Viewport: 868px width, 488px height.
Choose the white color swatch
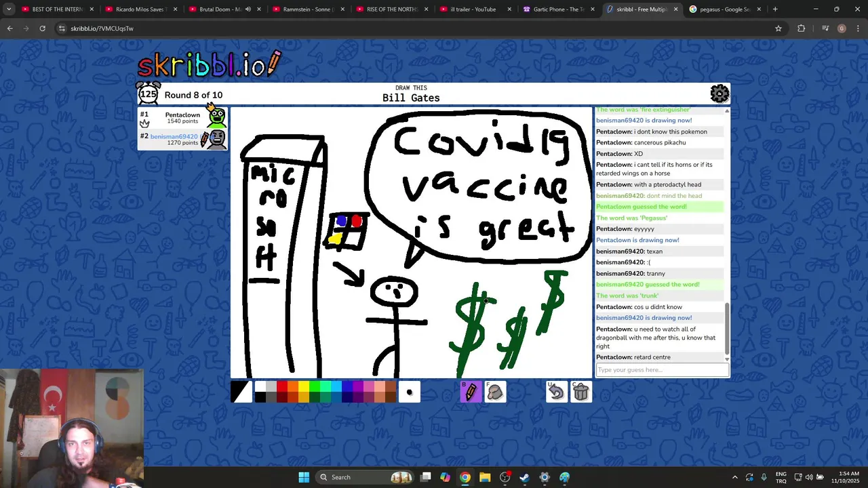tap(260, 386)
